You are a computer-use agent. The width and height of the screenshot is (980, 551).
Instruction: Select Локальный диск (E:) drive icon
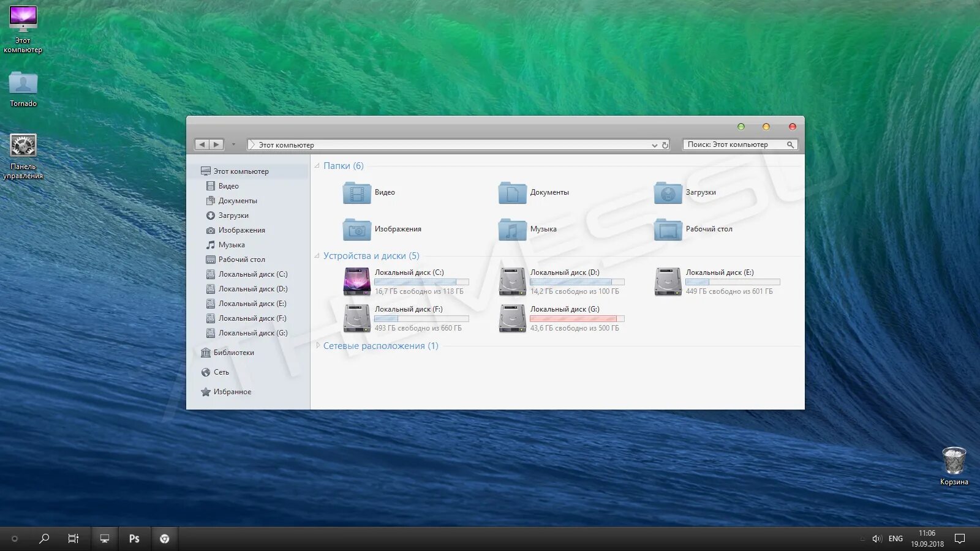668,282
